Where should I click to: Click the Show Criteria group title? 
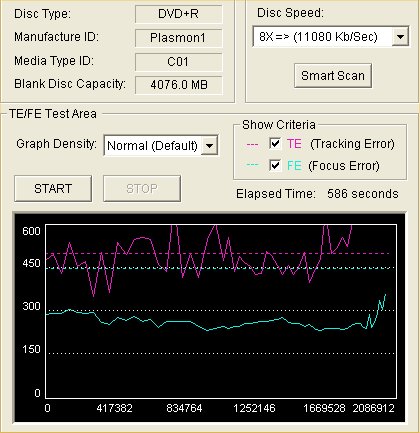[x=279, y=125]
